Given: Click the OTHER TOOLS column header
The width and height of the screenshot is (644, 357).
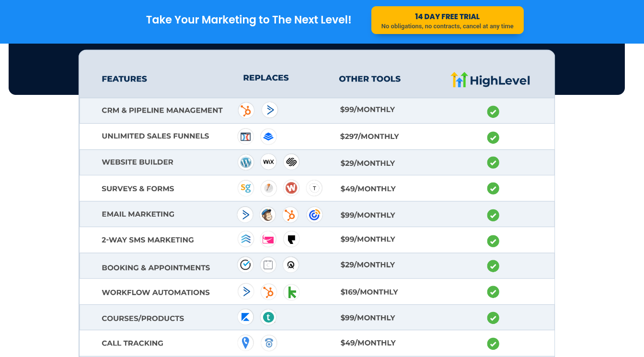Looking at the screenshot, I should tap(370, 79).
